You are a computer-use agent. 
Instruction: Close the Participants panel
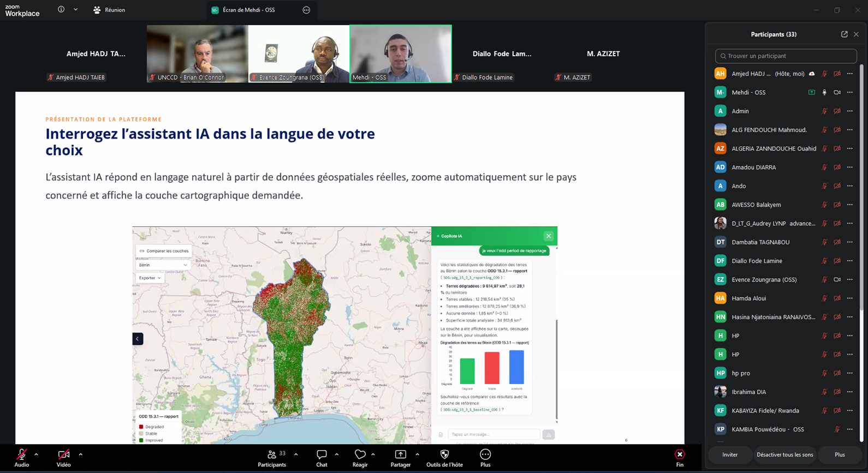[856, 34]
